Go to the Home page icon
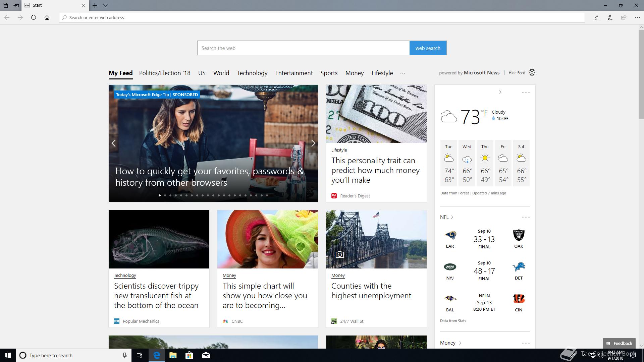This screenshot has width=644, height=362. [x=47, y=17]
